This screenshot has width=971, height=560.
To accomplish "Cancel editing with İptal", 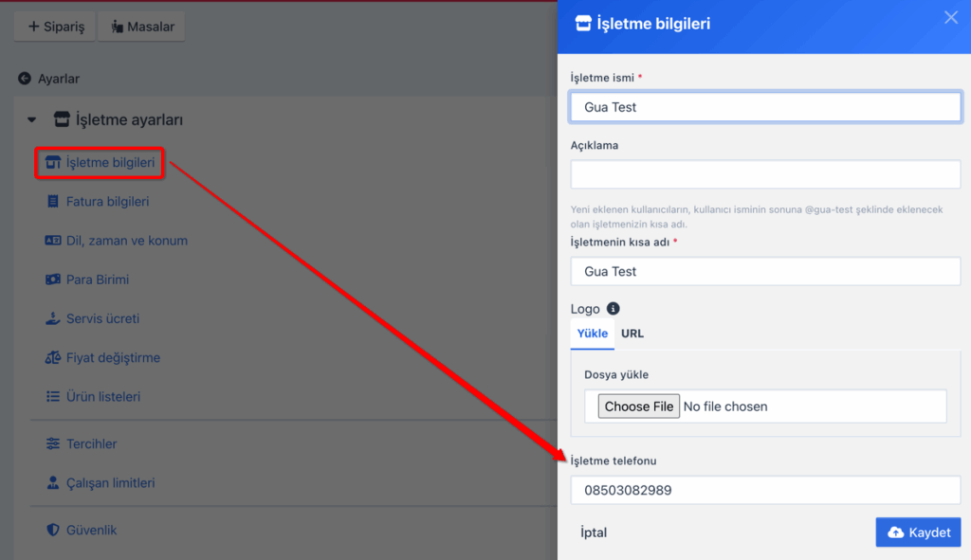I will click(x=594, y=533).
